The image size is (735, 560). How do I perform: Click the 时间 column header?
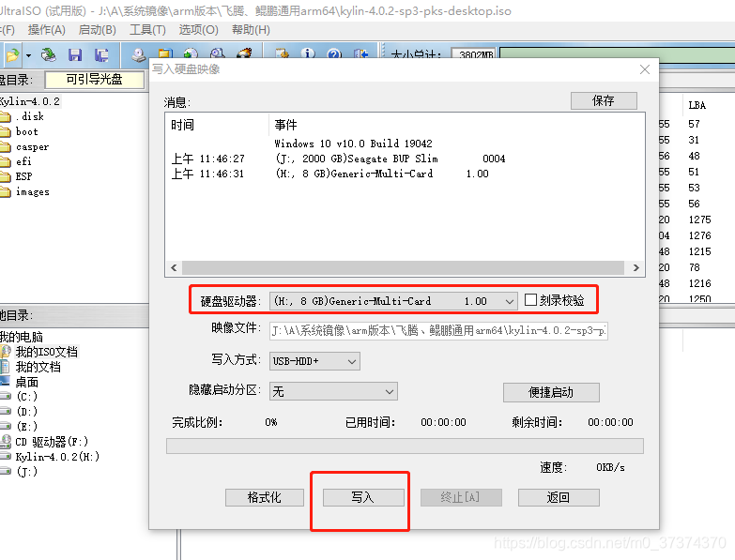(x=182, y=125)
